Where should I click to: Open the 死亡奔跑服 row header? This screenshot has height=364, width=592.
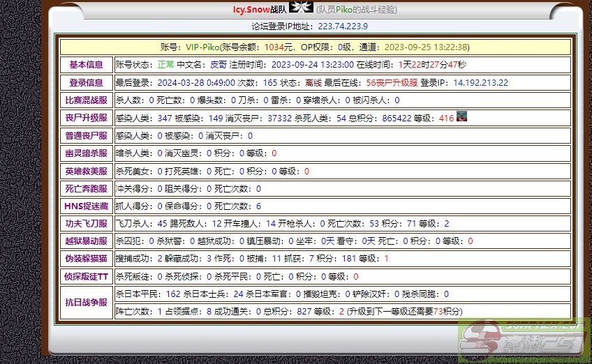(87, 188)
